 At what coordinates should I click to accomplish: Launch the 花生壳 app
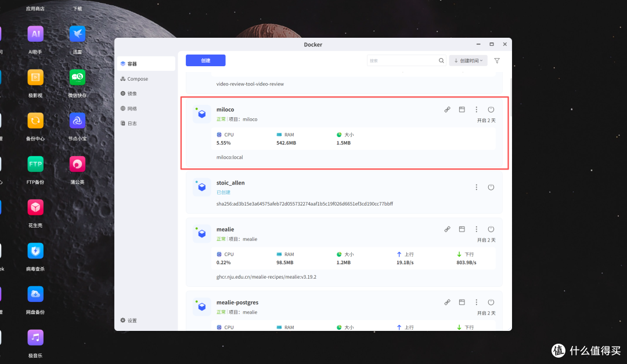[x=35, y=208]
